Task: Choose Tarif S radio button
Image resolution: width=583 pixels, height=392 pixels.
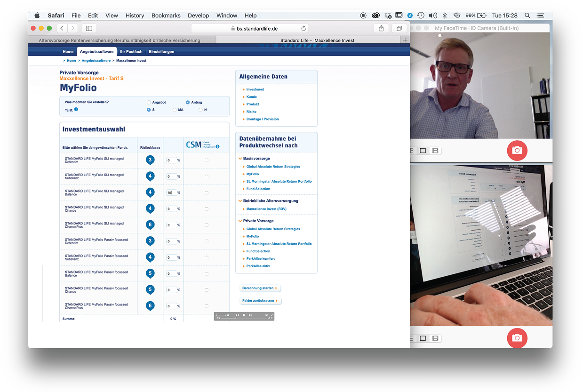Action: pyautogui.click(x=149, y=110)
